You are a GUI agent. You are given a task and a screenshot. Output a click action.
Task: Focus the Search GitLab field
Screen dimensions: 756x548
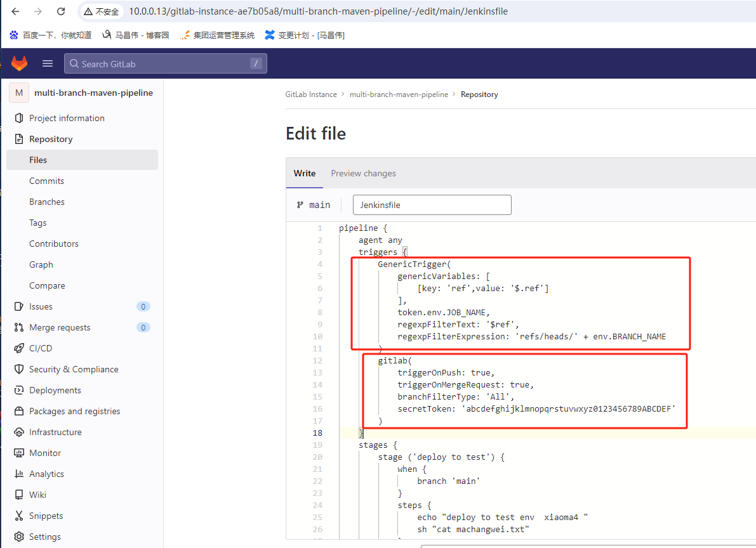point(166,63)
